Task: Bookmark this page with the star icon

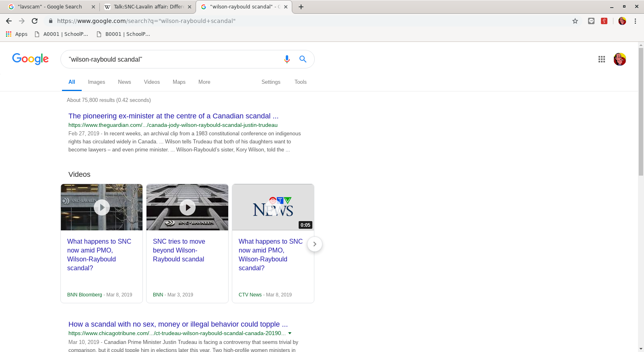Action: point(575,21)
